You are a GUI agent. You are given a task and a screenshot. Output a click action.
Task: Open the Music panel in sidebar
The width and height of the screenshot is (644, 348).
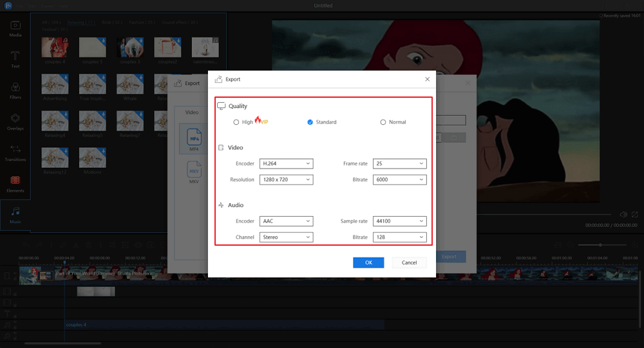click(x=15, y=215)
